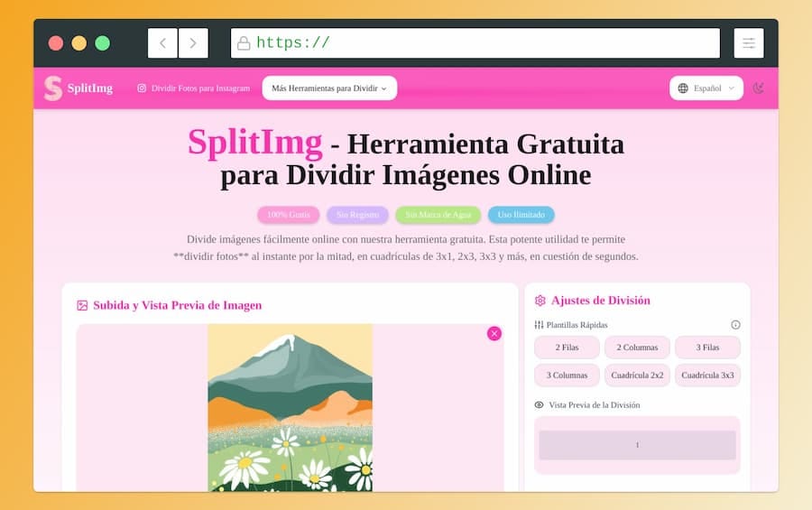Click gear icon next to Ajustes de División

coord(540,301)
